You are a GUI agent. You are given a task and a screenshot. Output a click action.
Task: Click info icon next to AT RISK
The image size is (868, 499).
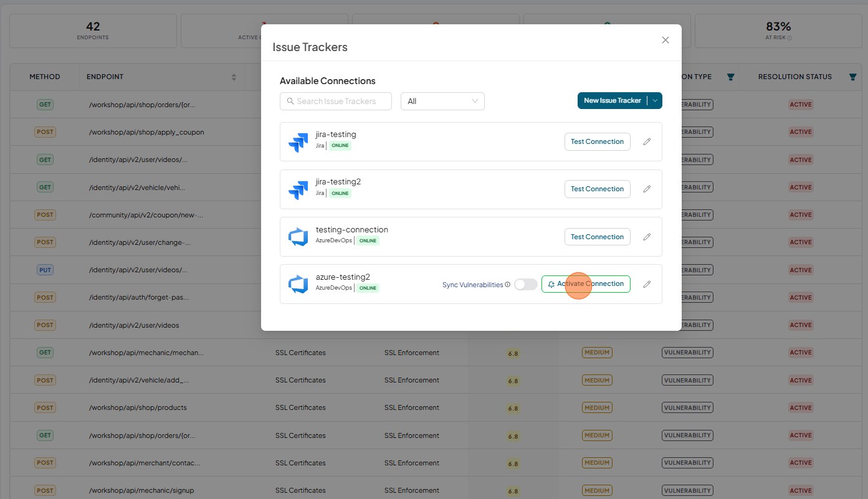[789, 38]
